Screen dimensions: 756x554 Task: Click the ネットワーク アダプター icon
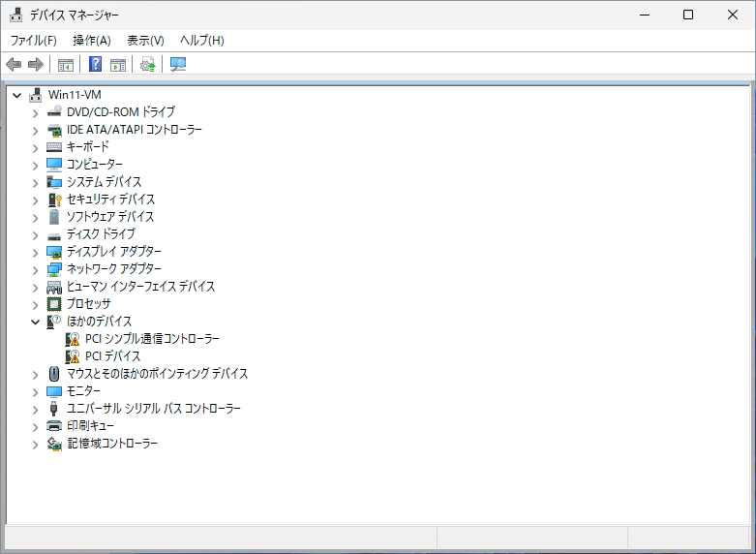54,269
